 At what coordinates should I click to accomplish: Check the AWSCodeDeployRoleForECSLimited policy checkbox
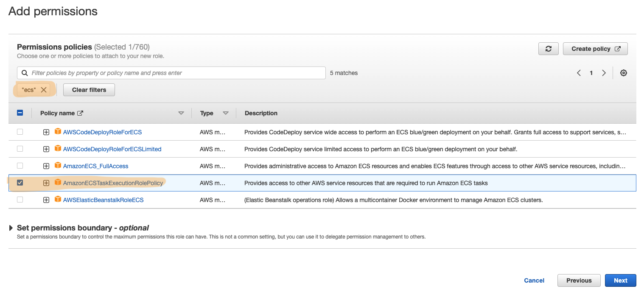click(x=20, y=149)
